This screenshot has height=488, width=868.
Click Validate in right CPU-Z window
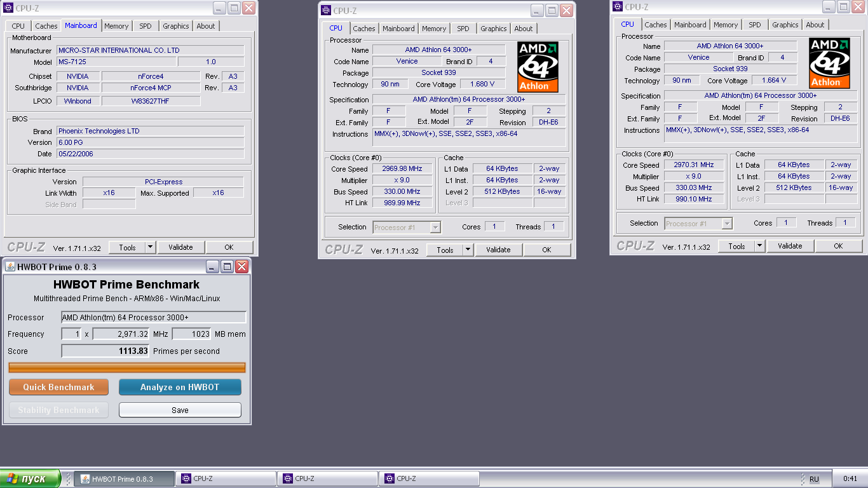[790, 246]
